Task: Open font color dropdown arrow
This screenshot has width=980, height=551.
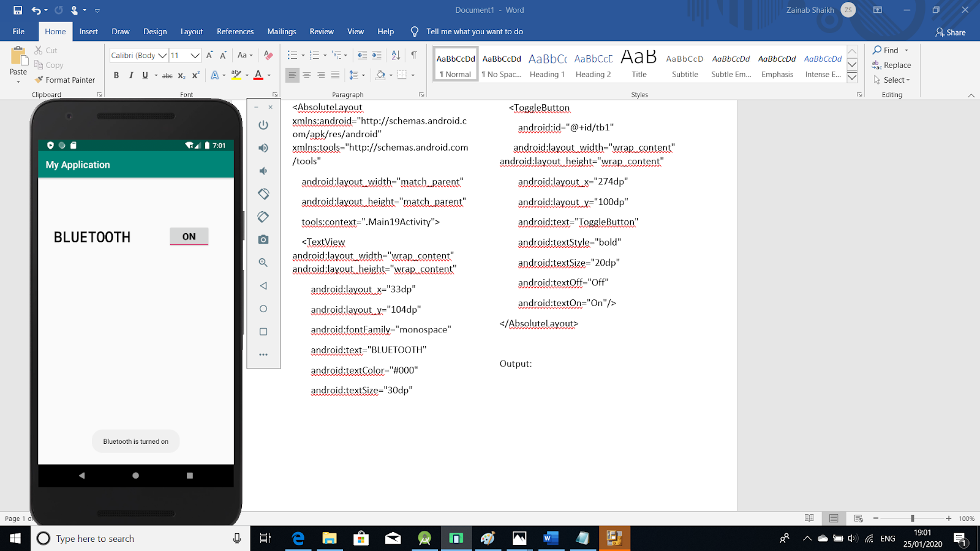Action: pos(269,75)
